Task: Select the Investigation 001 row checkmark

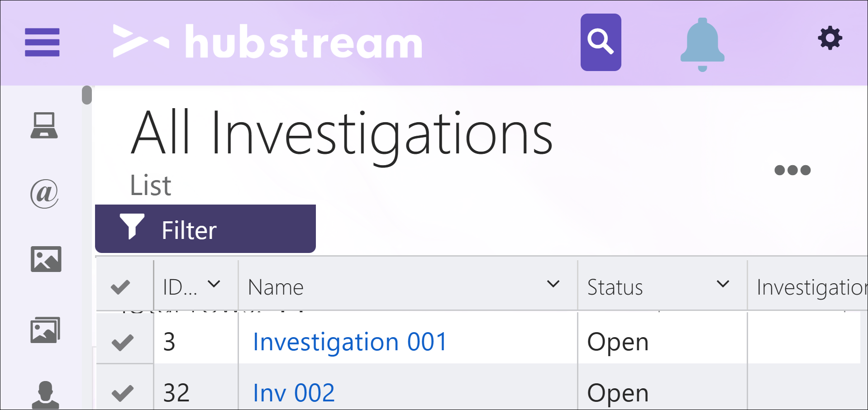Action: [122, 342]
